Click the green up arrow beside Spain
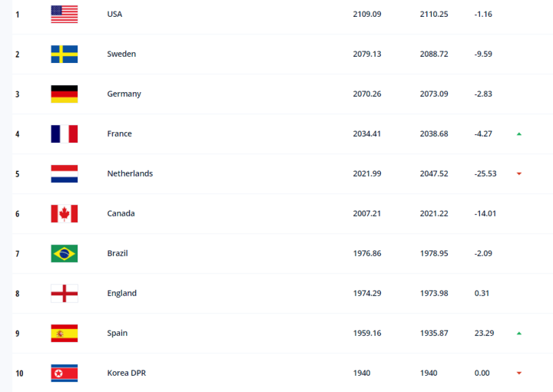The width and height of the screenshot is (553, 392). click(519, 334)
